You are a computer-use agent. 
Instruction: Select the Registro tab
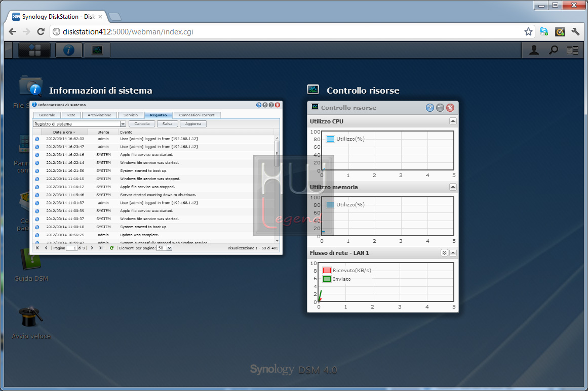[x=158, y=115]
